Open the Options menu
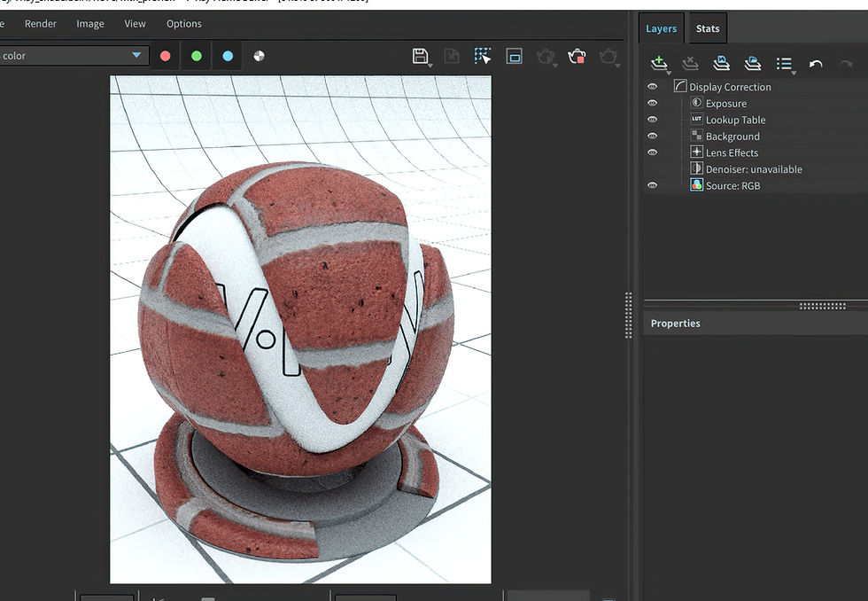868x601 pixels. point(183,24)
